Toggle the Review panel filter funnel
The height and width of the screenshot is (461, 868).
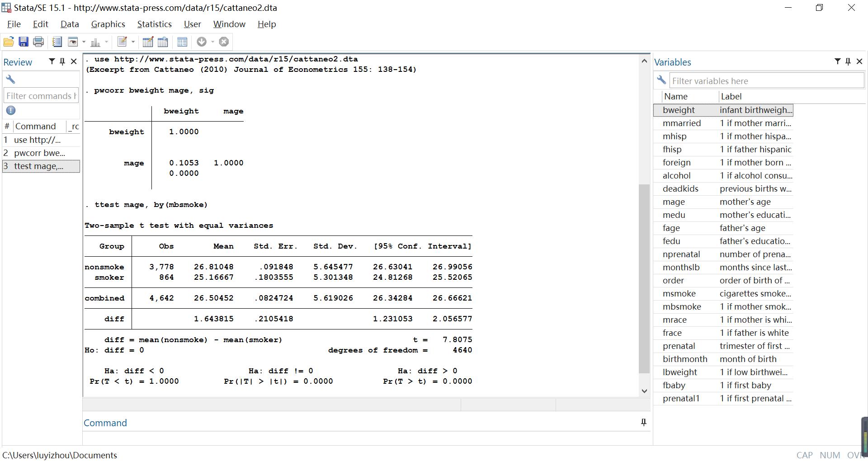52,61
